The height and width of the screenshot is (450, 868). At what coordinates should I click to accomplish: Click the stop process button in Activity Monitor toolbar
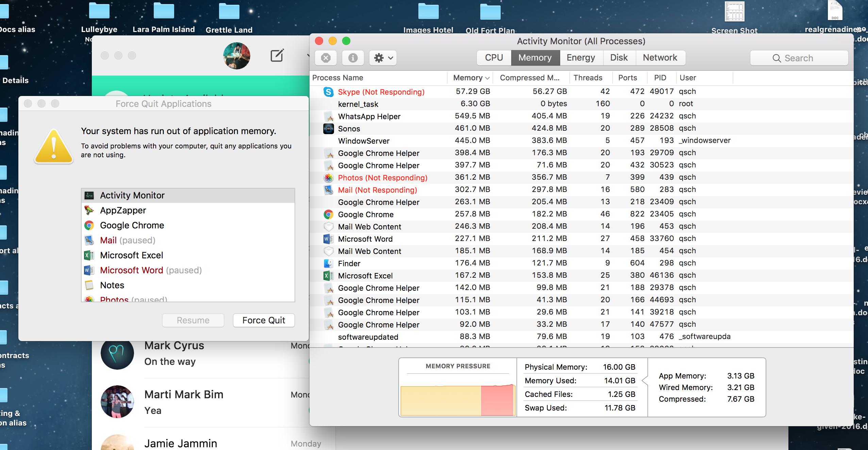click(x=326, y=58)
